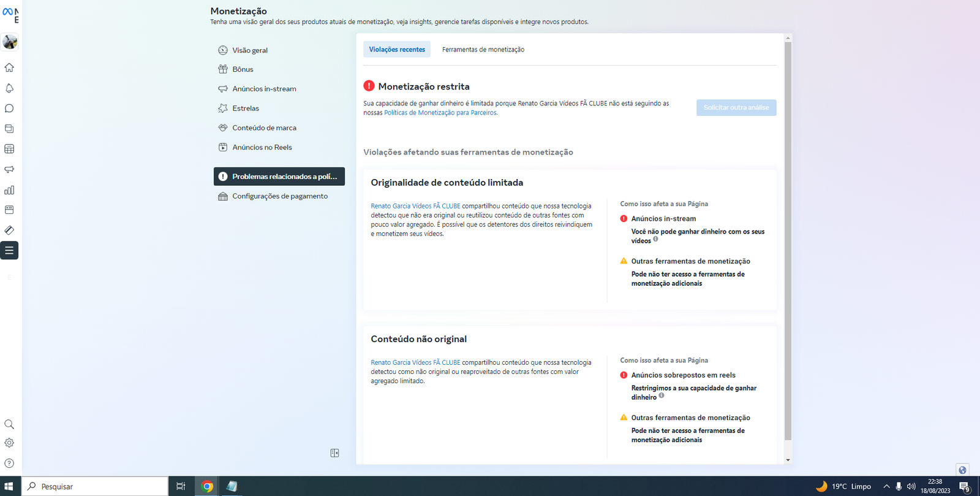
Task: Open the monetization card icon in sidebar
Action: [9, 210]
